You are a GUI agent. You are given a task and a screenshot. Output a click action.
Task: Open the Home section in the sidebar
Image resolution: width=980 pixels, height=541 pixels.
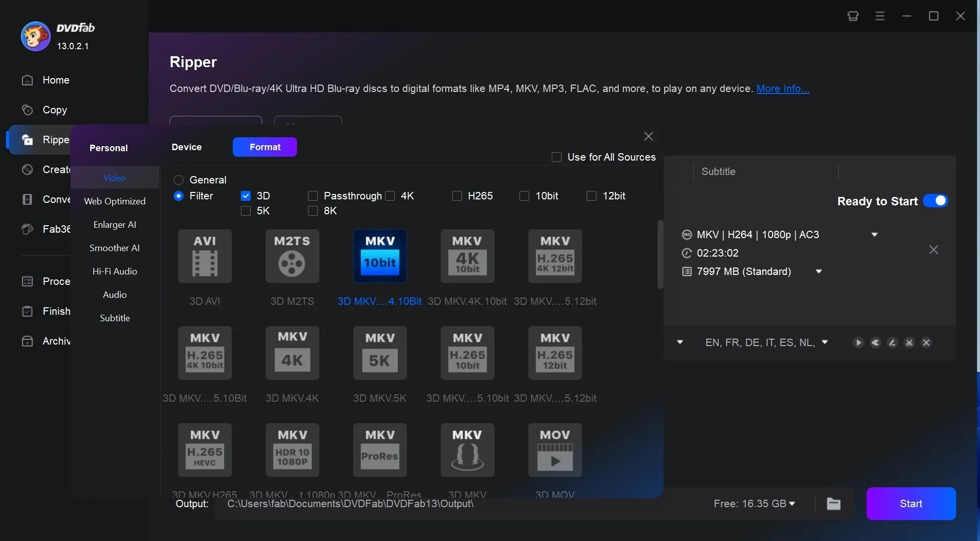click(x=56, y=80)
